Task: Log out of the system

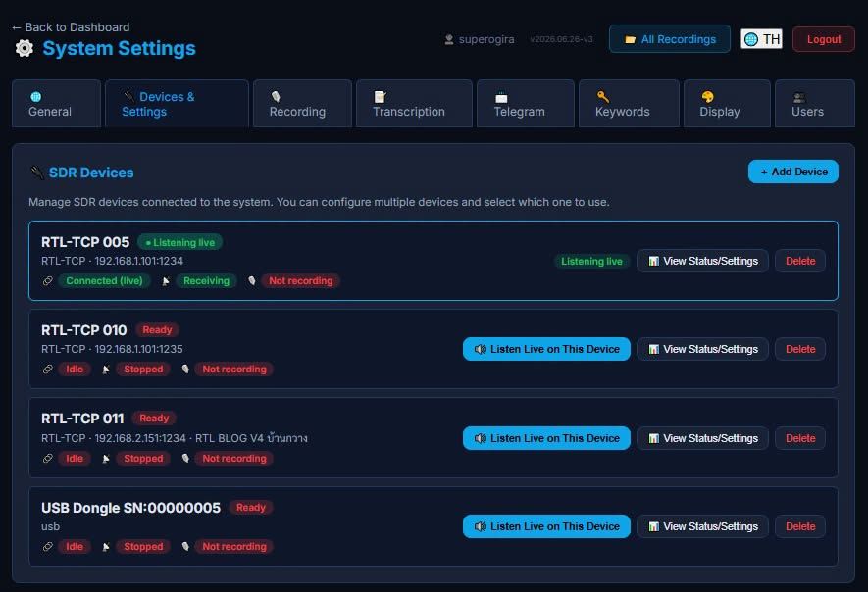Action: pos(824,39)
